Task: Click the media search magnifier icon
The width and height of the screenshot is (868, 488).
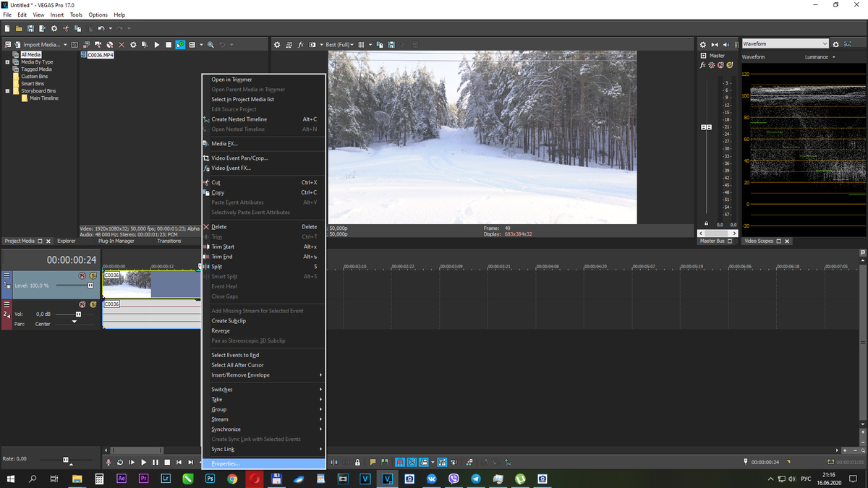Action: pos(210,45)
